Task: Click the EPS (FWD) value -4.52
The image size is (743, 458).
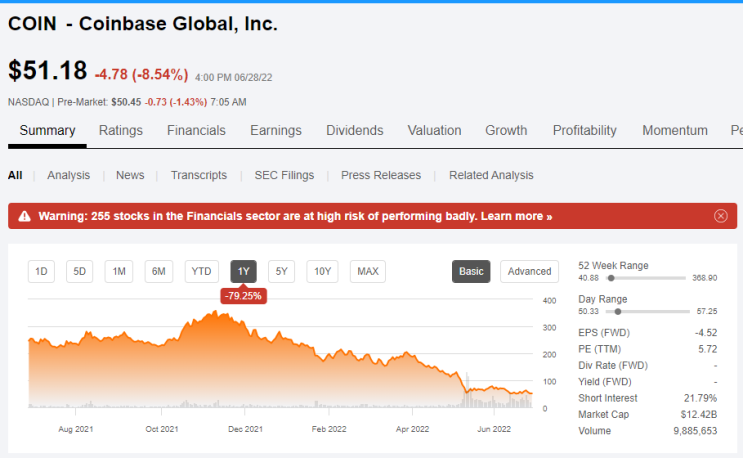Action: coord(706,333)
